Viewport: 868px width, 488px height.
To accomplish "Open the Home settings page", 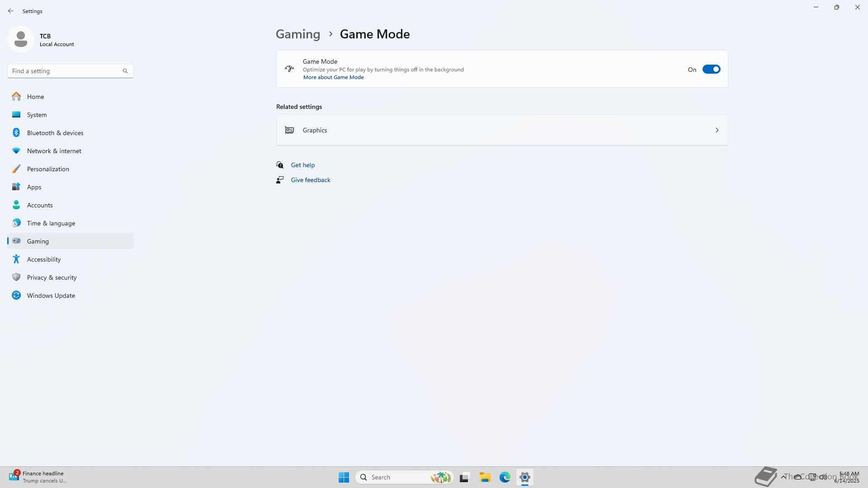I will [35, 97].
